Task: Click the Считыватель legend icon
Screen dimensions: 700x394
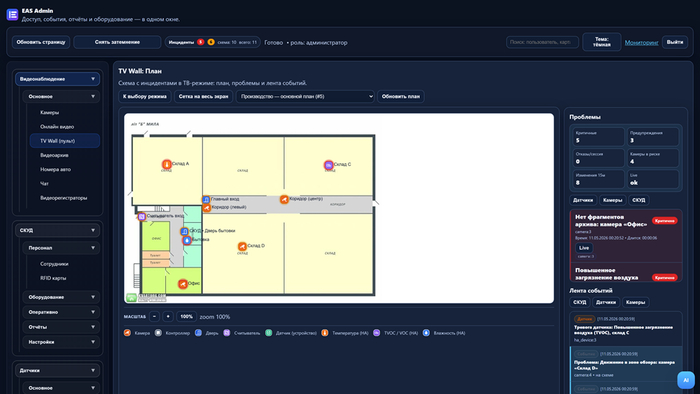Action: pyautogui.click(x=227, y=333)
